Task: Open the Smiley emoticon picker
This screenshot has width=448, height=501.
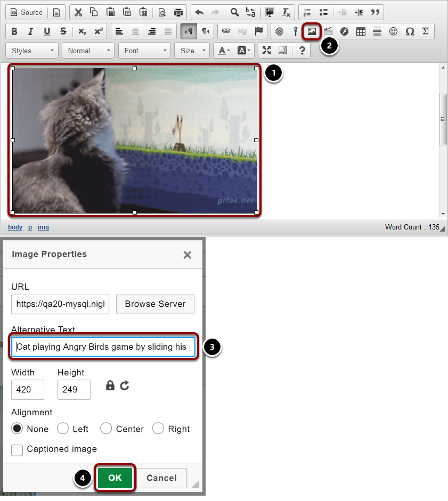Action: (393, 31)
